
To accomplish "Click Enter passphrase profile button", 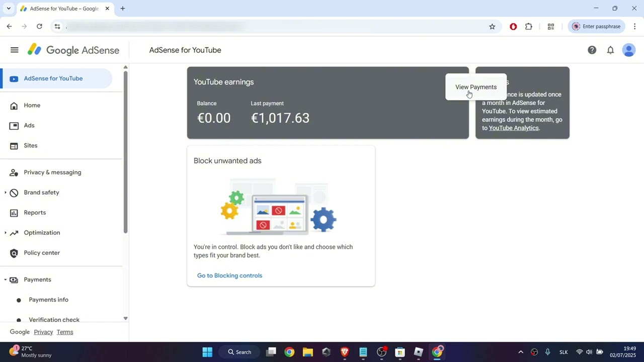I will [596, 26].
